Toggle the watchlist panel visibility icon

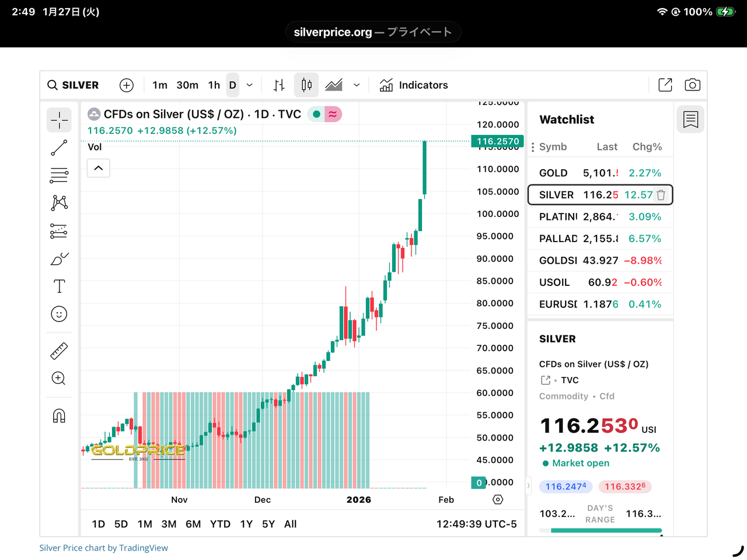(690, 120)
